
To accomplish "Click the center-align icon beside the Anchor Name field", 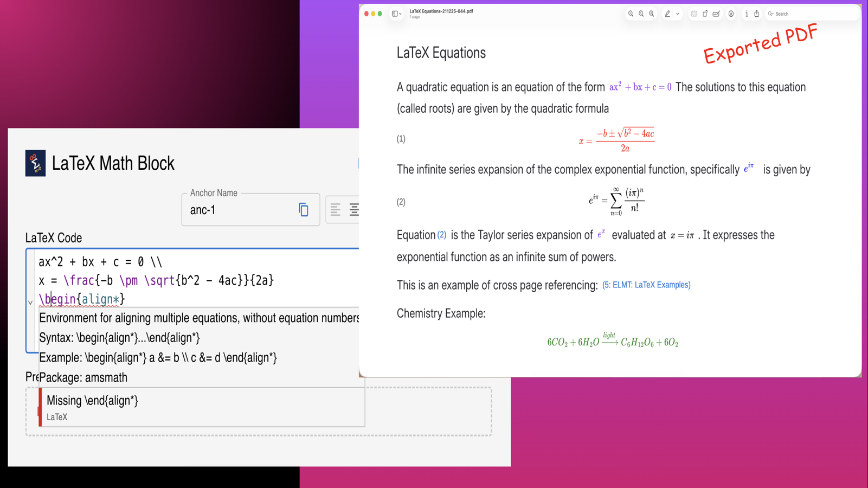I will pos(354,209).
